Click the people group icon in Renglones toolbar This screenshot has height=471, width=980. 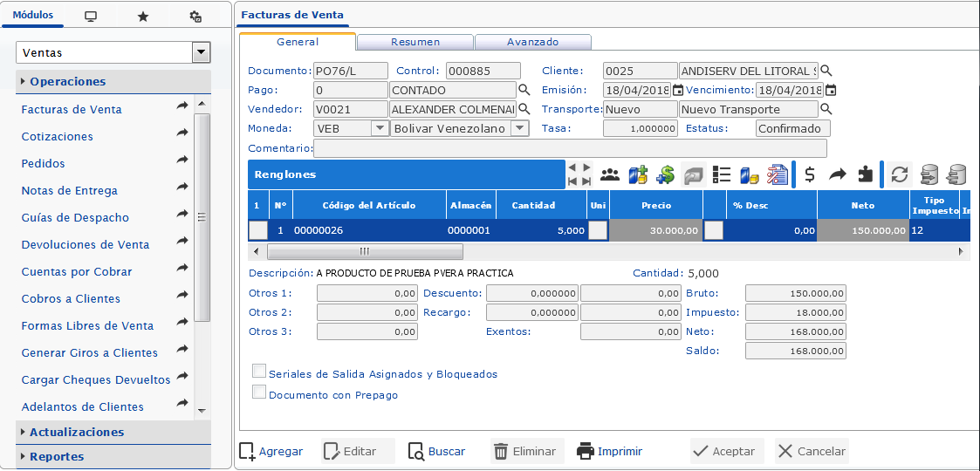(x=610, y=174)
